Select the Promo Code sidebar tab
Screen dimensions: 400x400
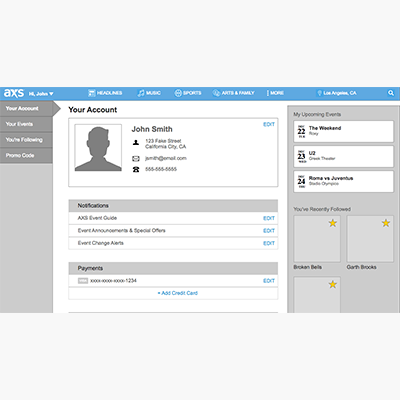[26, 155]
